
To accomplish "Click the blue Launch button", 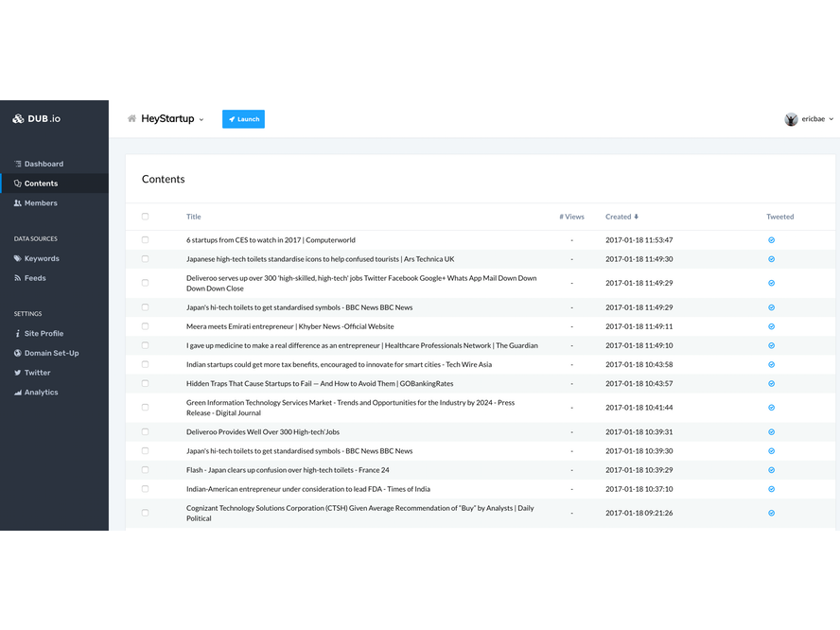I will [243, 119].
